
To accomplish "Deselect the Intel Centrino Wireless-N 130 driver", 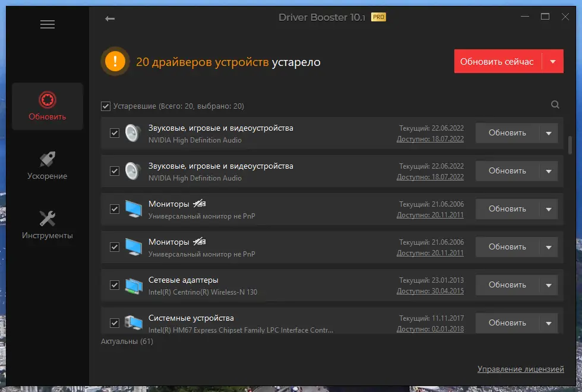I will [x=115, y=285].
